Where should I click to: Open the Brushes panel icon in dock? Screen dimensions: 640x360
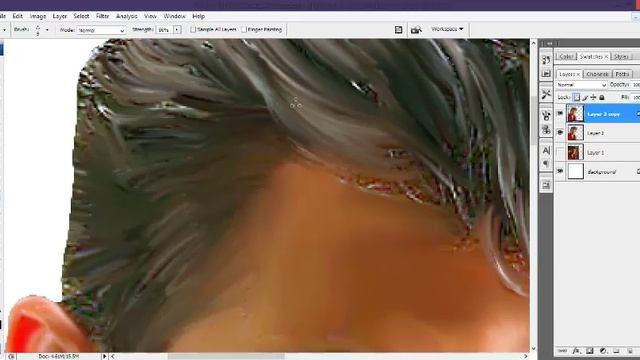tap(546, 116)
